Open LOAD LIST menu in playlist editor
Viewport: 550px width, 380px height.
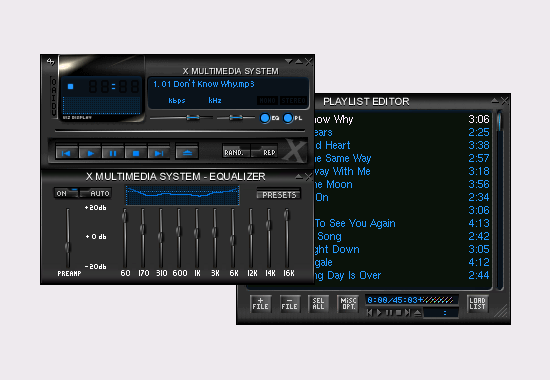[477, 304]
